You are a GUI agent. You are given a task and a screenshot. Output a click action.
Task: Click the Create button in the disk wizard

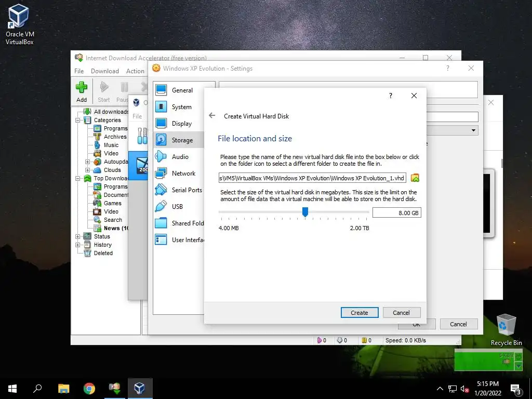pos(360,312)
